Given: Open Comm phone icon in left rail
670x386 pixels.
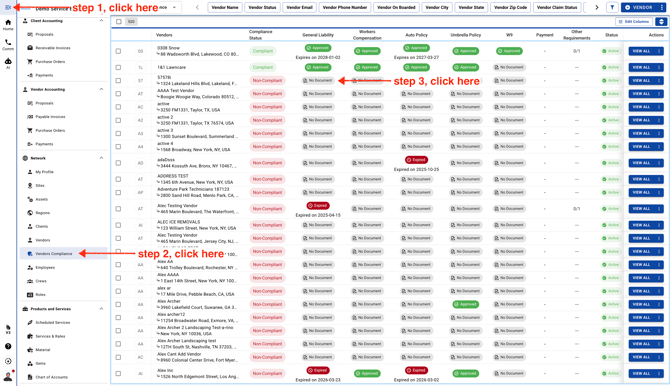Looking at the screenshot, I should pyautogui.click(x=8, y=44).
